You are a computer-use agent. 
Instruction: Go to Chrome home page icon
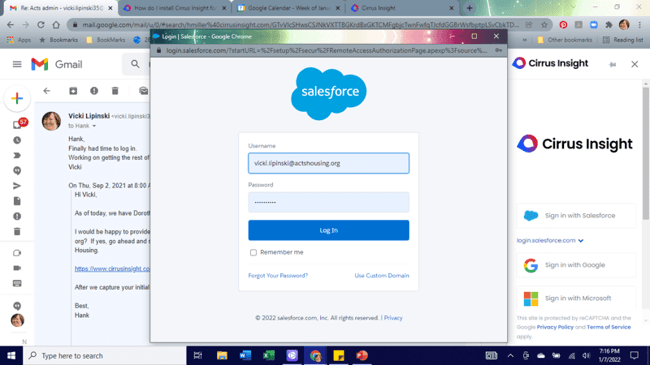click(x=56, y=25)
